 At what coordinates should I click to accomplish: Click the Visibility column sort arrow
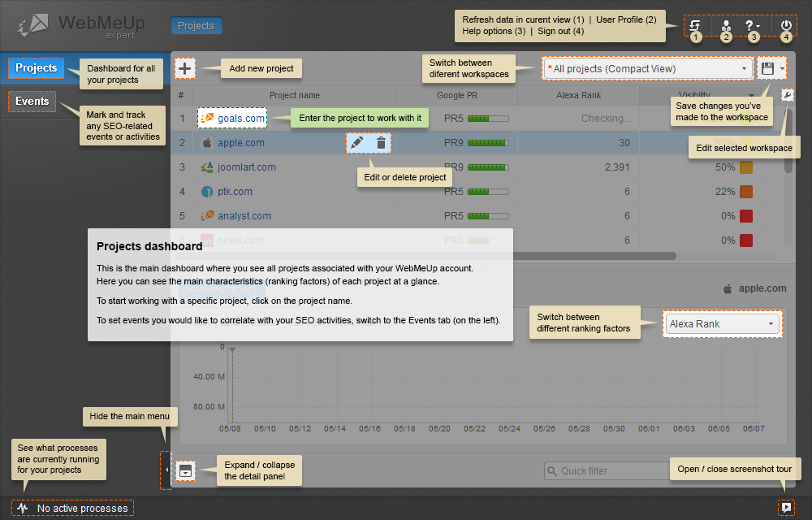751,95
